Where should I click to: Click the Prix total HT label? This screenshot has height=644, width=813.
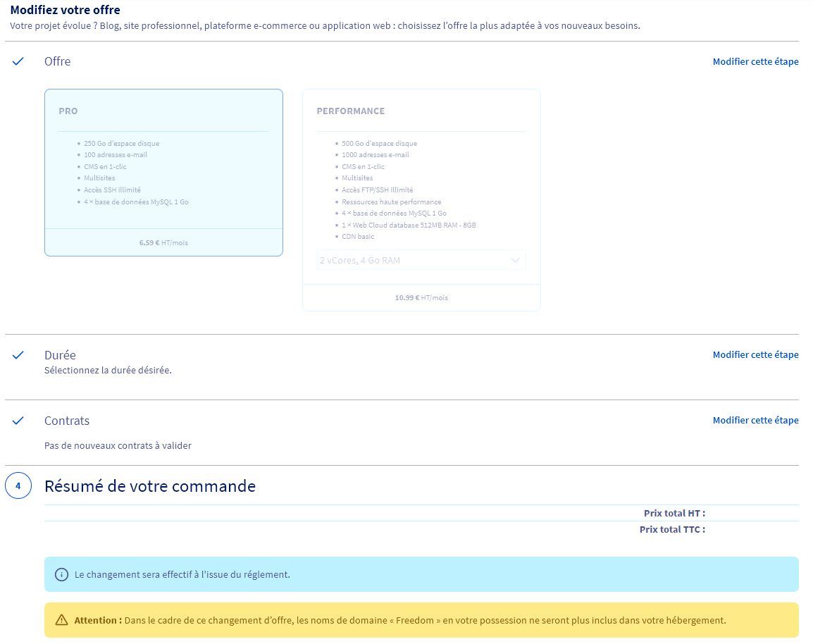click(674, 513)
